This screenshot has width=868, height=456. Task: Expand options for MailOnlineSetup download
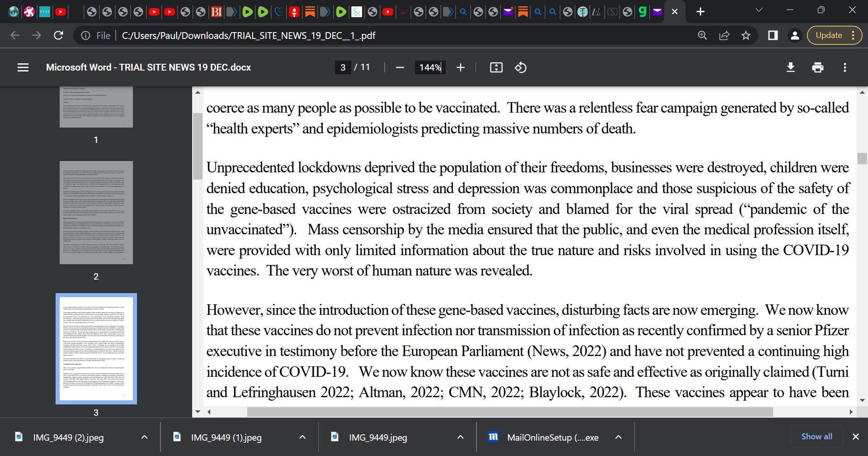(618, 437)
